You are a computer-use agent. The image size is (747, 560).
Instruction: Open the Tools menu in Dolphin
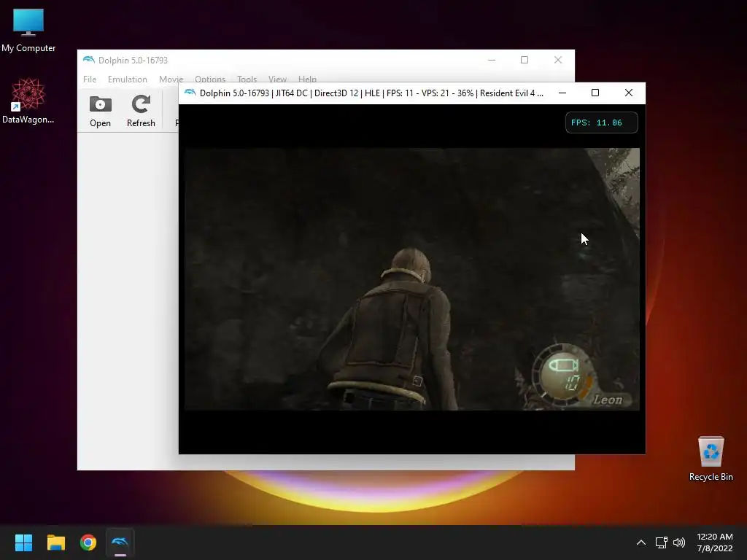247,79
